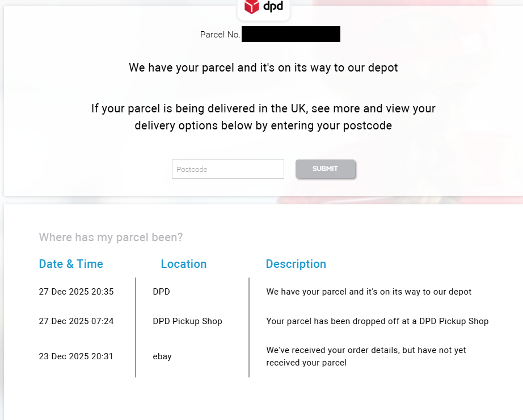
Task: Click the Postcode input field
Action: coord(227,169)
